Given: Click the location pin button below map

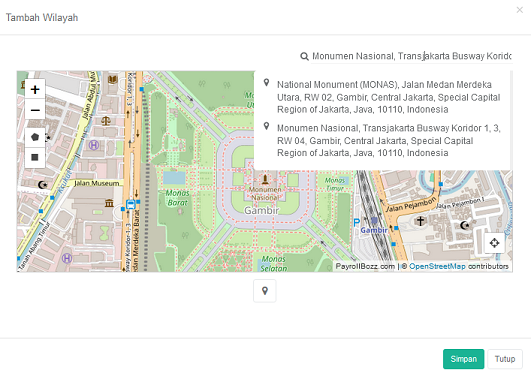Looking at the screenshot, I should coord(265,291).
